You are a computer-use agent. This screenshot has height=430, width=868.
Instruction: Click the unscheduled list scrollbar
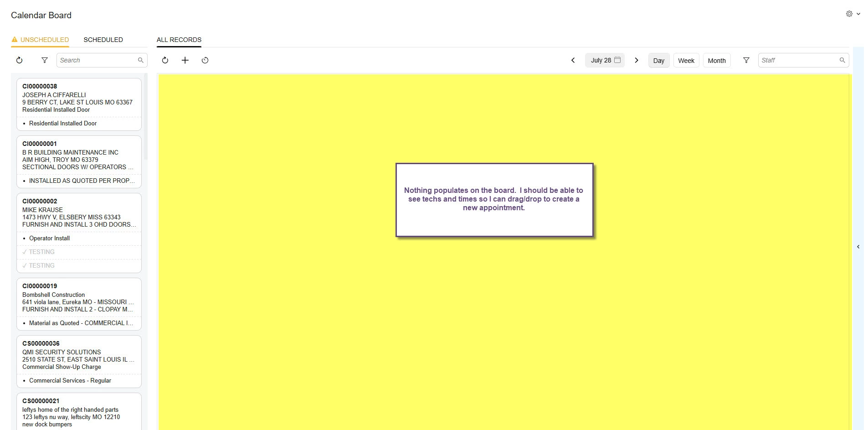[146, 116]
